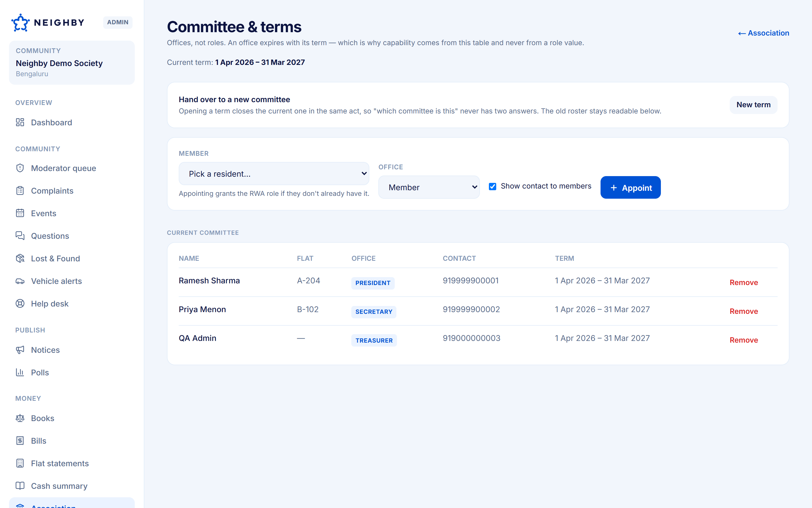
Task: Click contact number 919999900001
Action: [470, 281]
